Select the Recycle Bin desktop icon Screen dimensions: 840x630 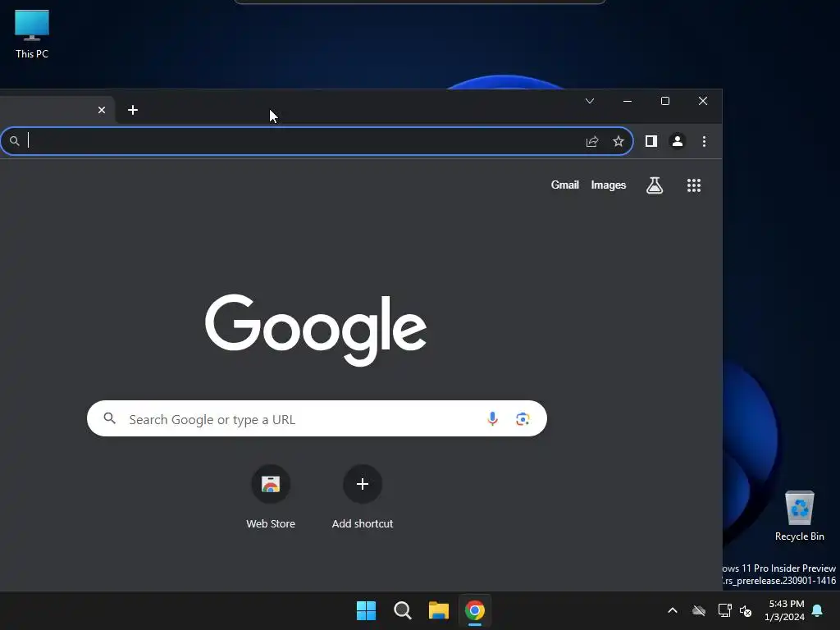click(x=799, y=516)
